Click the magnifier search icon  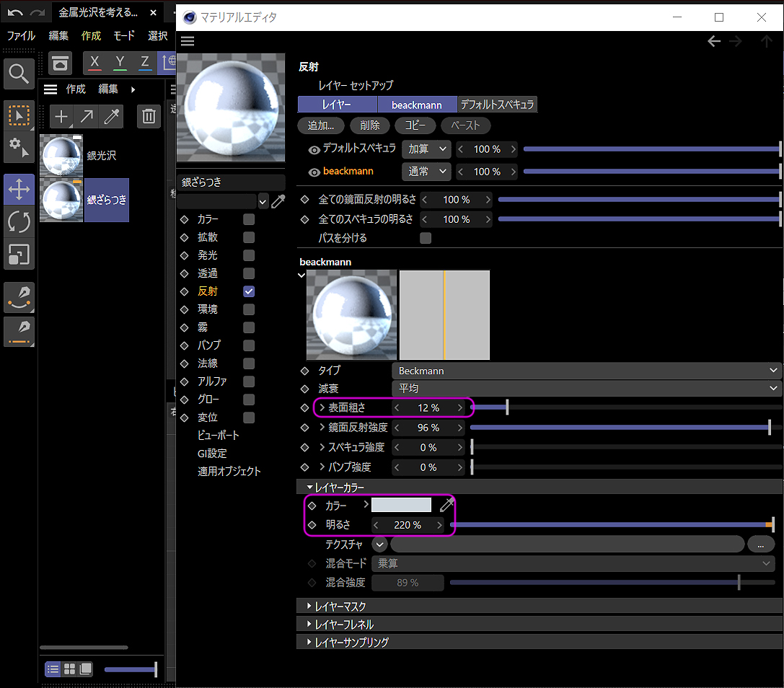(19, 74)
